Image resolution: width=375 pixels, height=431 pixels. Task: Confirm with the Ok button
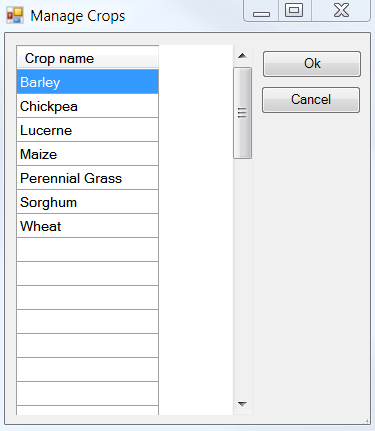[x=312, y=64]
